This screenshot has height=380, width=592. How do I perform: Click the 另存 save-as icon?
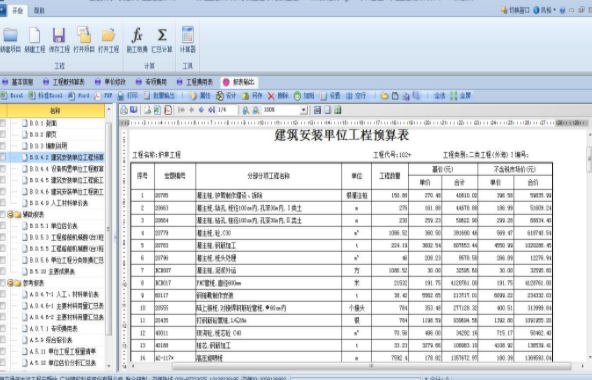[x=245, y=96]
